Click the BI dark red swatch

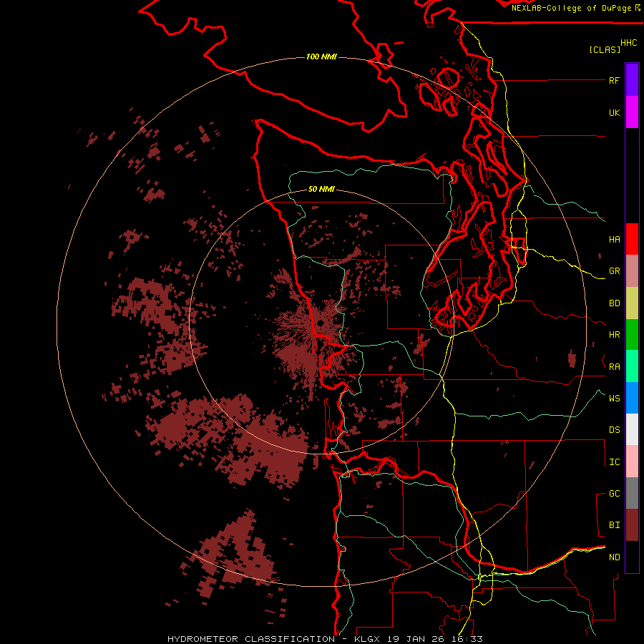coord(632,525)
